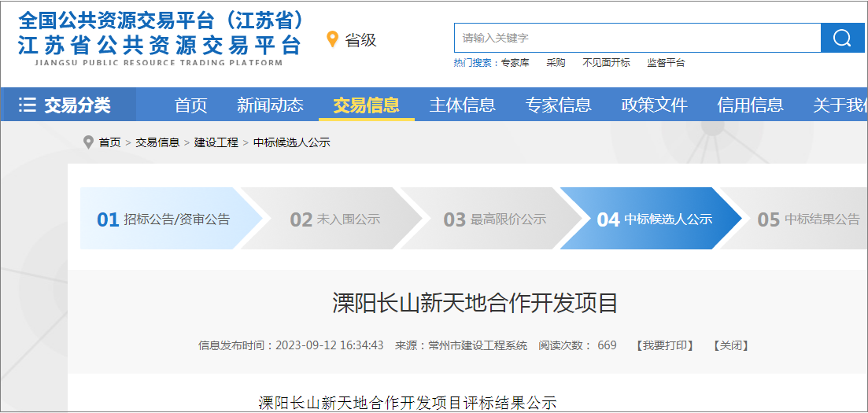Click the orange location pin icon
868x413 pixels.
pos(332,39)
